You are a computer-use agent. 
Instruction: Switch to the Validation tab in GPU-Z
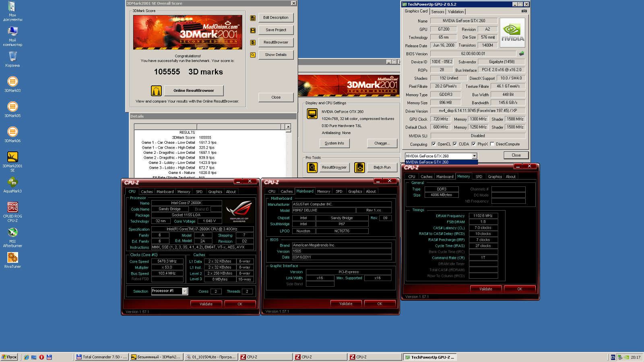[456, 12]
